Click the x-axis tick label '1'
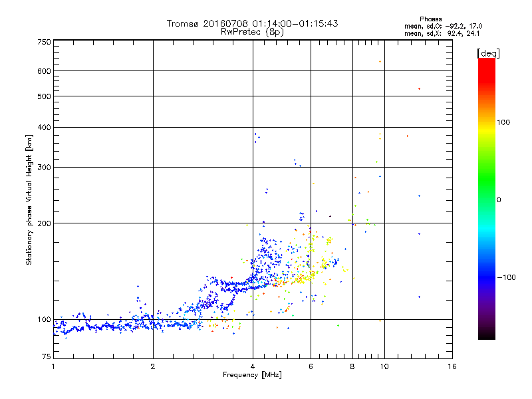 point(53,366)
